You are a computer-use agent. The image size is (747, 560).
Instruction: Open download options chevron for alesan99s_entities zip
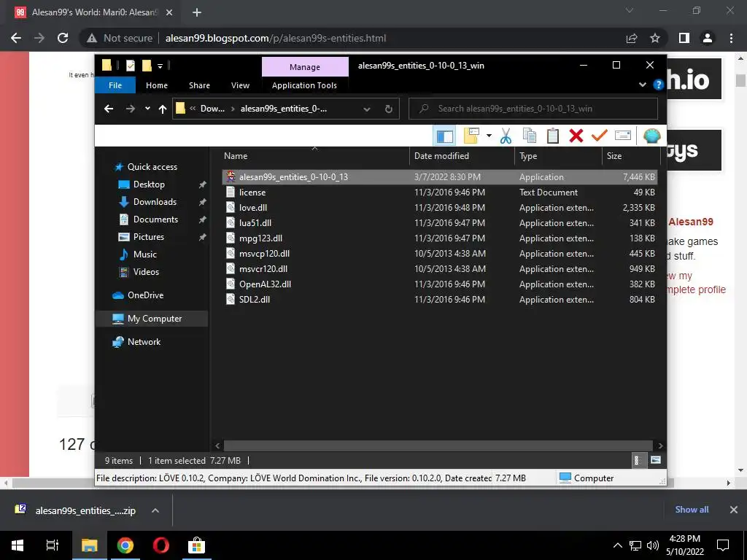click(155, 510)
